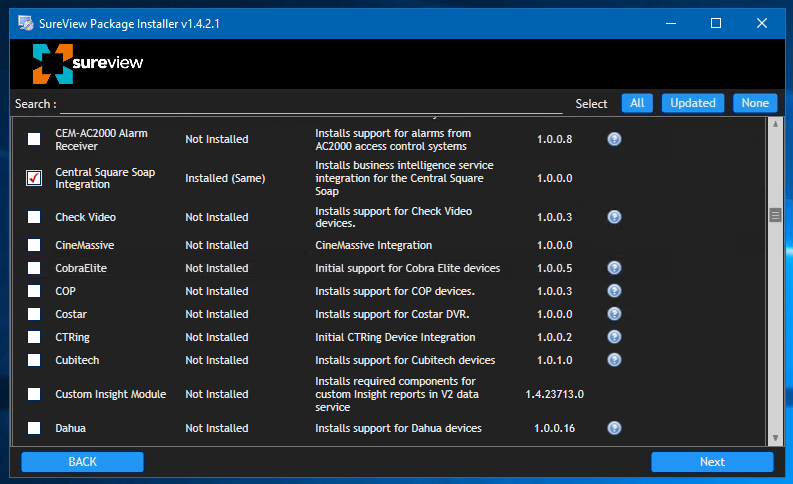793x484 pixels.
Task: Focus the package Search field
Action: (311, 104)
